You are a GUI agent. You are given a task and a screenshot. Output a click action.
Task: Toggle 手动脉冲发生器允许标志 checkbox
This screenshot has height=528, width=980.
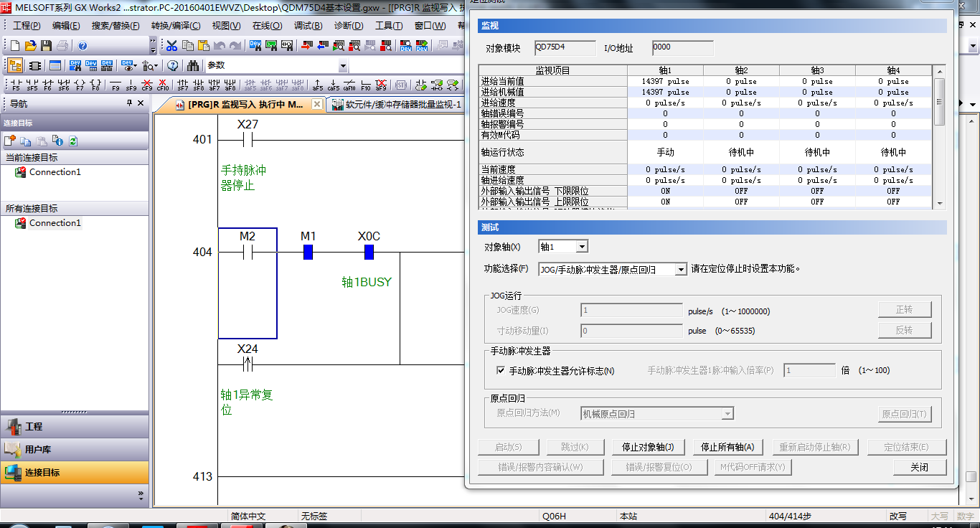[501, 371]
